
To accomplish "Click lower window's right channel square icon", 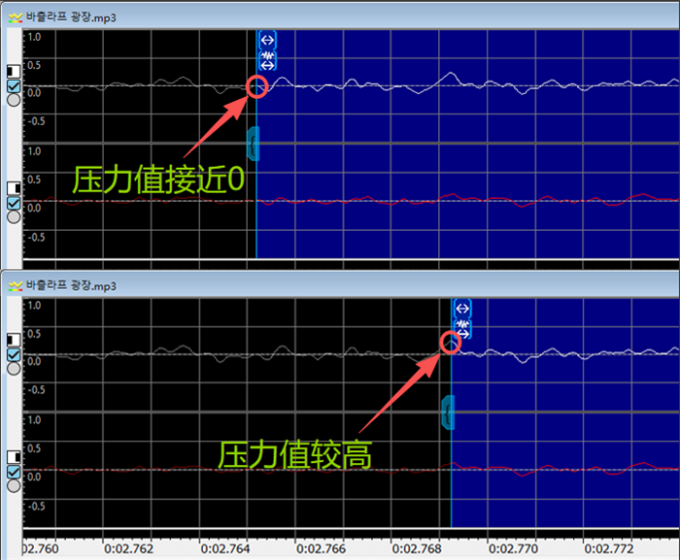I will pyautogui.click(x=14, y=457).
